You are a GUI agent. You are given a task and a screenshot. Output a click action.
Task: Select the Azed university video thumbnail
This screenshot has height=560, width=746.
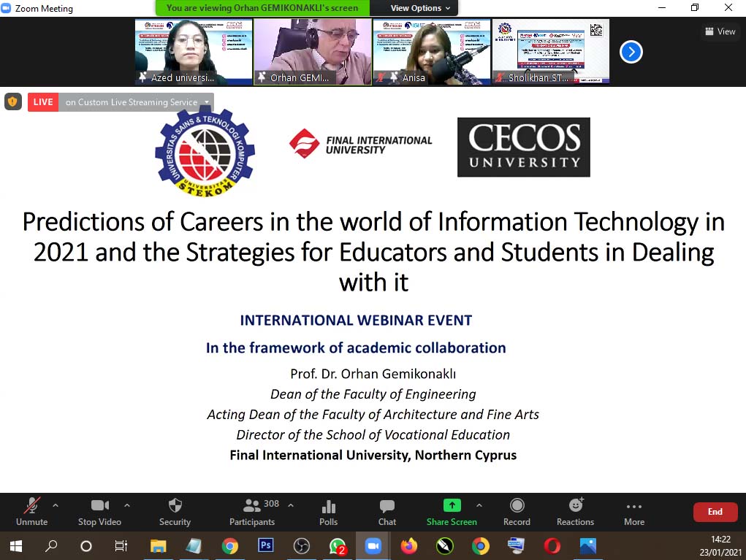pos(194,52)
